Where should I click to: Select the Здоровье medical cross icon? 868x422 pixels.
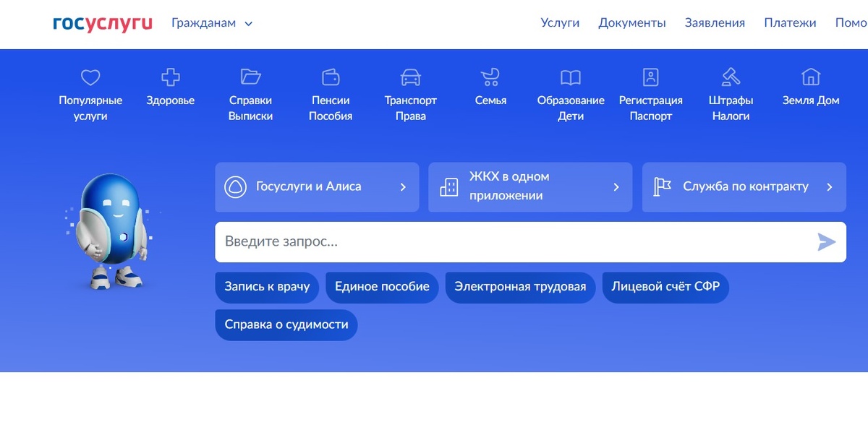point(171,77)
